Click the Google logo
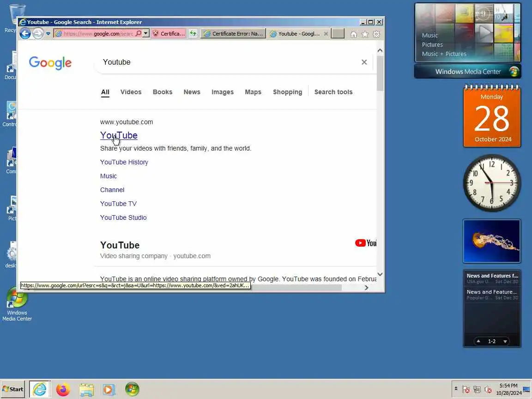Viewport: 532px width, 399px height. (x=50, y=63)
